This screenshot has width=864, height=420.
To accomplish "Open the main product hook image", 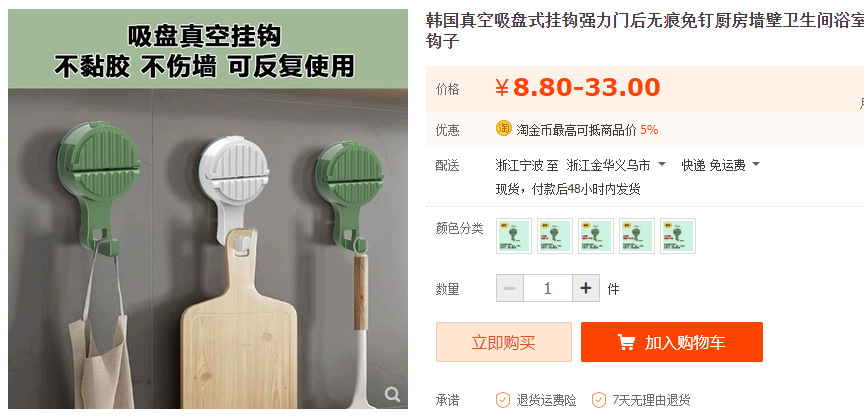I will [x=208, y=209].
